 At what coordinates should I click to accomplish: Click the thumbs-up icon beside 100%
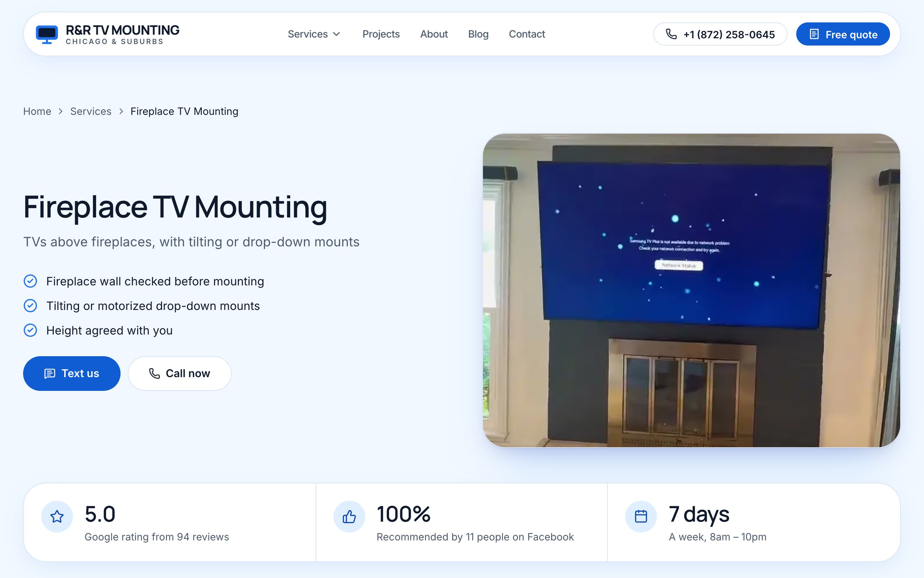pos(349,517)
